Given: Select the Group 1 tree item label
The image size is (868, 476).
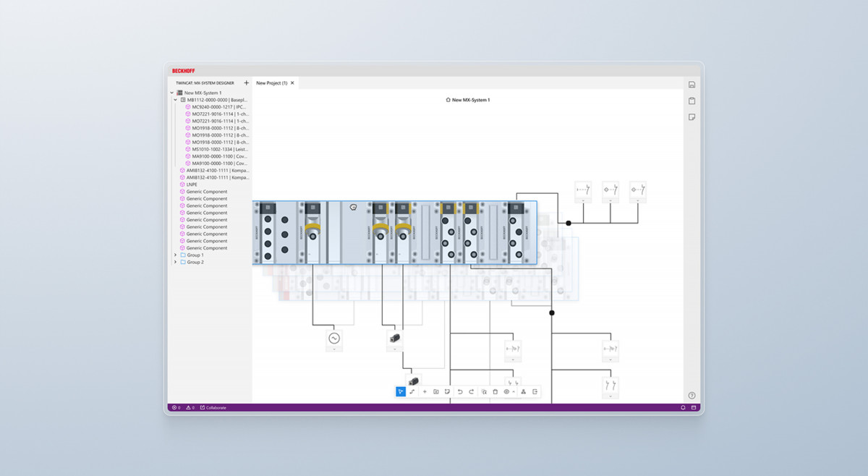Looking at the screenshot, I should [x=195, y=255].
